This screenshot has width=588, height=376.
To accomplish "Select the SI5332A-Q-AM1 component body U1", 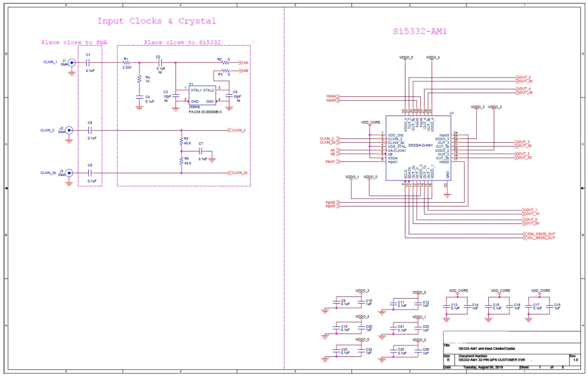I will (x=417, y=147).
